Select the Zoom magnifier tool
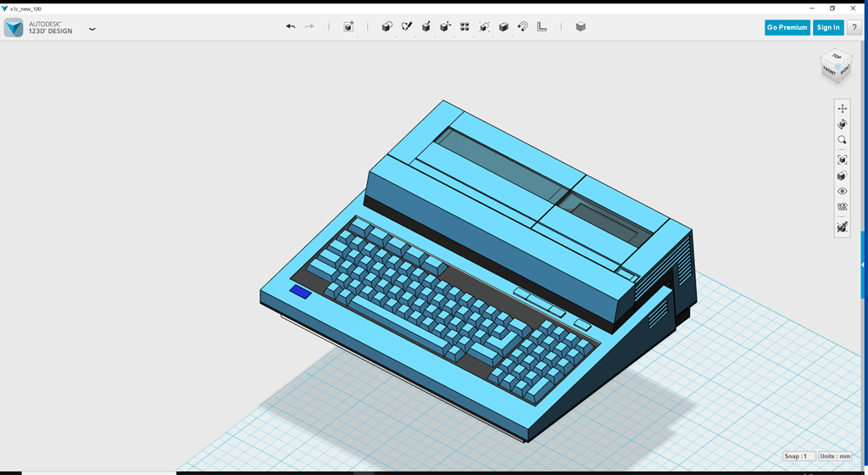This screenshot has width=868, height=475. pyautogui.click(x=842, y=140)
